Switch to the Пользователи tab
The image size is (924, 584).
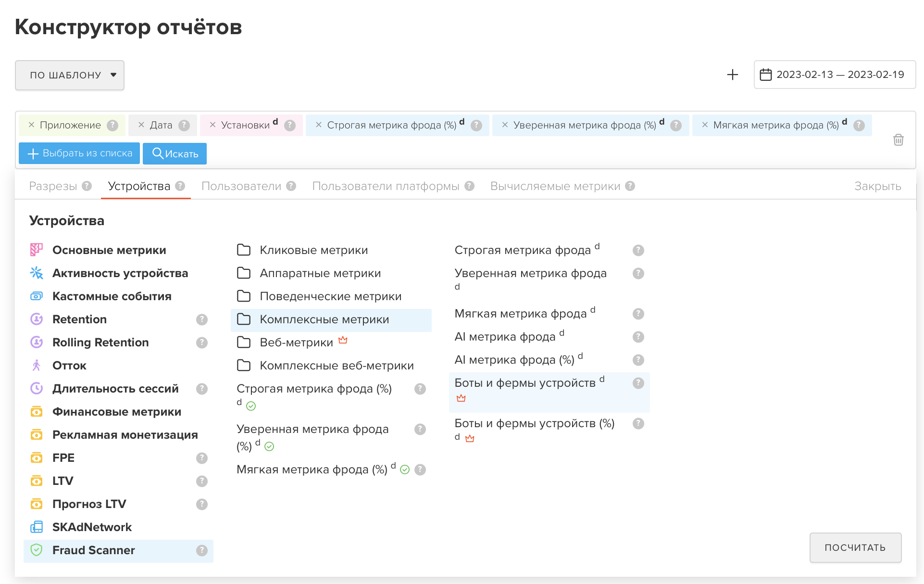pos(241,186)
